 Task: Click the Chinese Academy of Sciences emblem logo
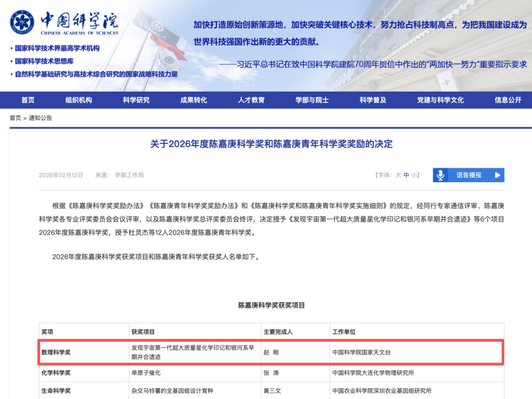pos(22,22)
